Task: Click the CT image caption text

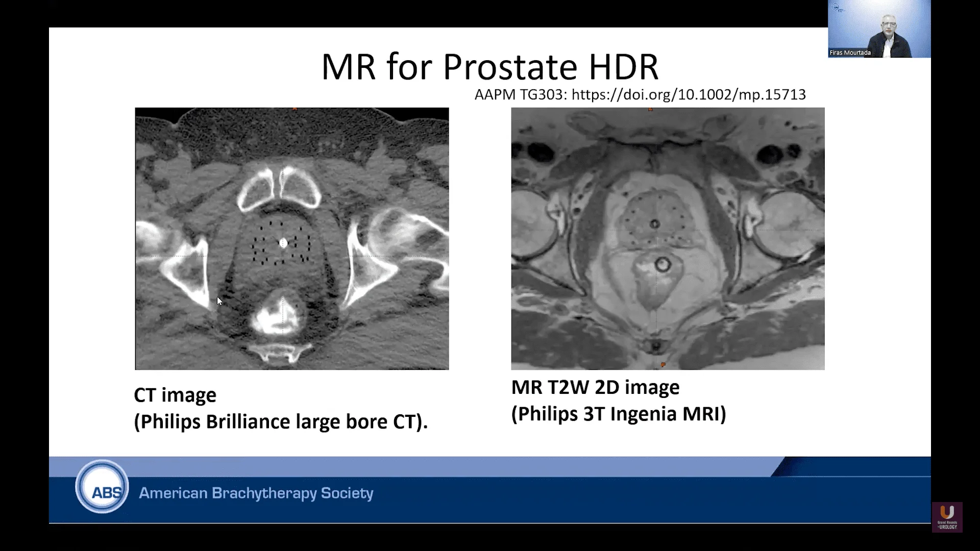Action: pos(175,395)
